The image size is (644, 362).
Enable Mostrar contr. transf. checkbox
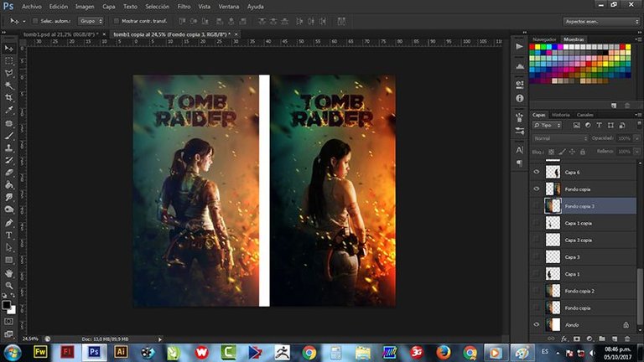[x=117, y=21]
